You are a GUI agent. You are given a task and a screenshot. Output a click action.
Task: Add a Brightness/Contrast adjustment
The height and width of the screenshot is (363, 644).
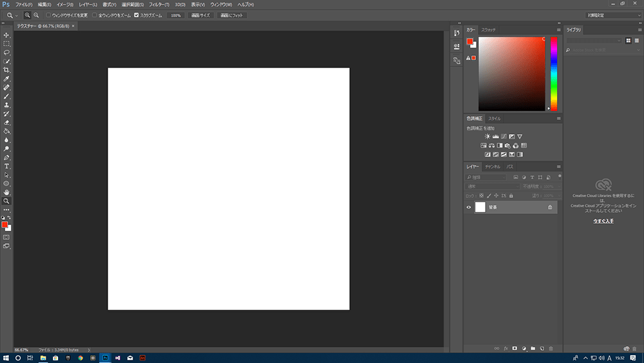[488, 137]
